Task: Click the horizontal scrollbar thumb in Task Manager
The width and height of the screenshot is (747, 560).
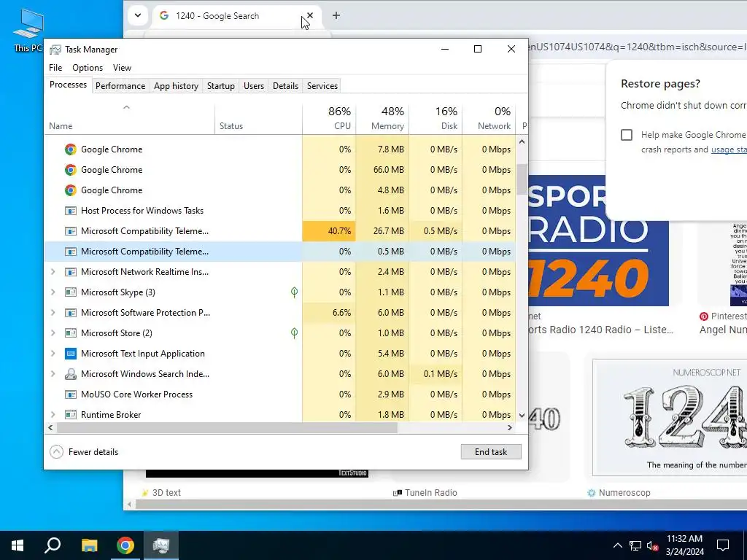Action: 227,427
